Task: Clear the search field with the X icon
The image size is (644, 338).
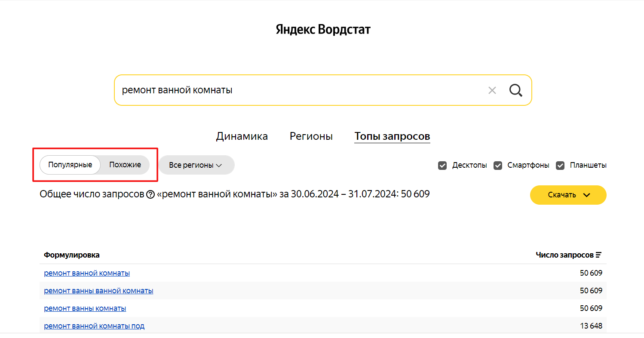Action: (x=492, y=90)
